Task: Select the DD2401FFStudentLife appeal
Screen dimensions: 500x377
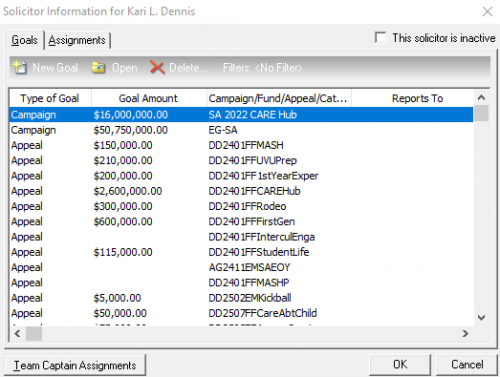Action: tap(241, 252)
